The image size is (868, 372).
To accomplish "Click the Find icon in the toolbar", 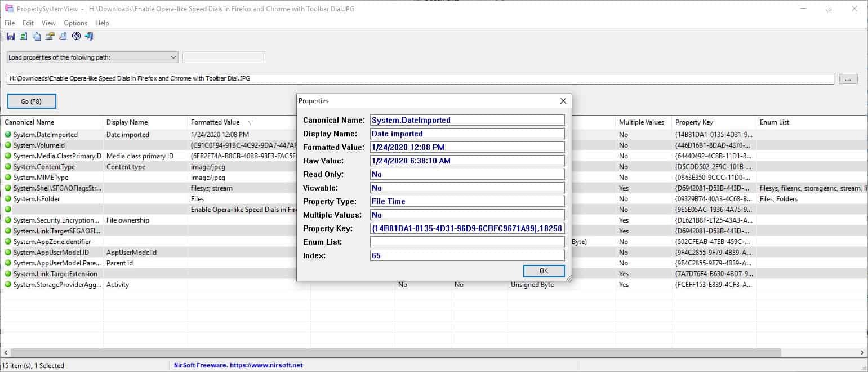I will click(x=62, y=36).
